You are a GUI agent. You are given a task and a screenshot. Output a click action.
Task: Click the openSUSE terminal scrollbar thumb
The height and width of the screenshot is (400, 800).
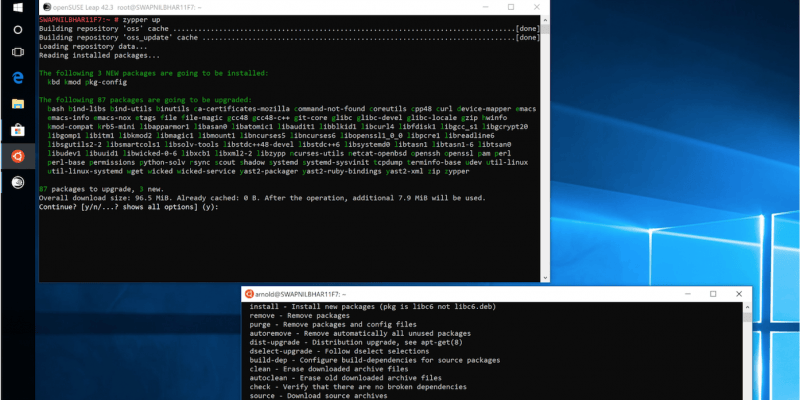point(545,29)
